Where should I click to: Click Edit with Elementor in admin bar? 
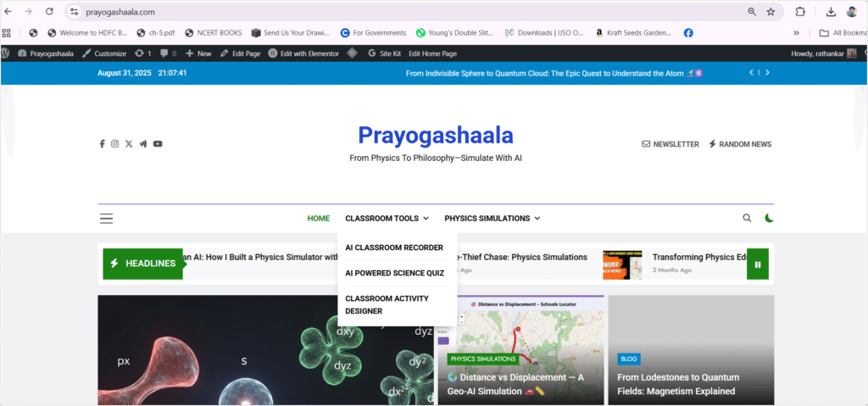[303, 53]
